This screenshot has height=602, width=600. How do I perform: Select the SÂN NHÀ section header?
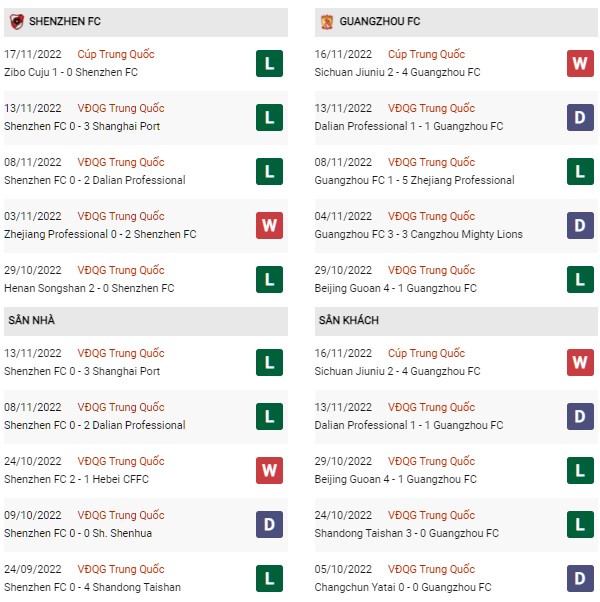tap(146, 321)
